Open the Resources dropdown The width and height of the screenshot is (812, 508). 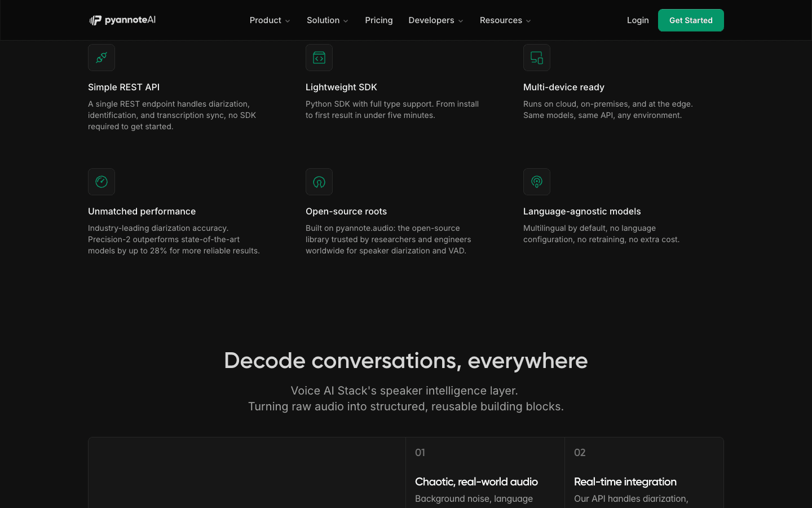point(505,20)
